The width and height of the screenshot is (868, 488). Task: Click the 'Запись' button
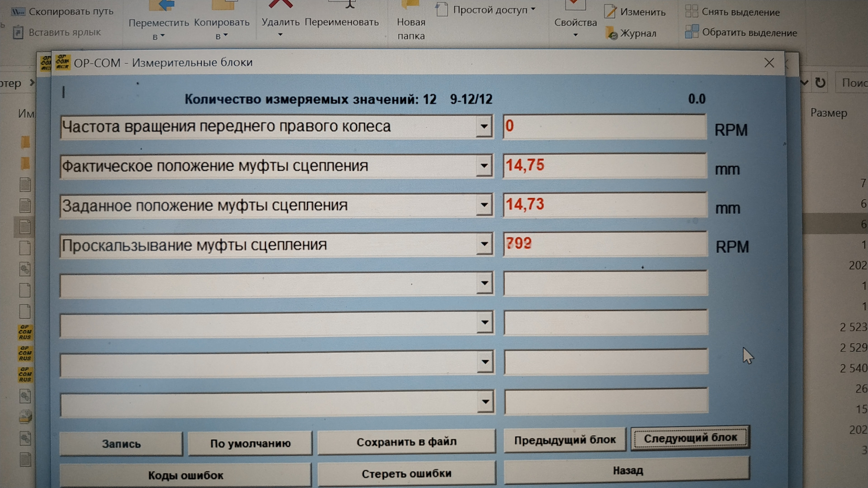pyautogui.click(x=121, y=444)
